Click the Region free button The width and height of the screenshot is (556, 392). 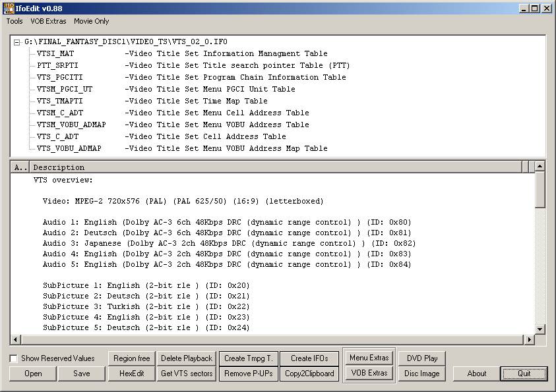pyautogui.click(x=131, y=358)
